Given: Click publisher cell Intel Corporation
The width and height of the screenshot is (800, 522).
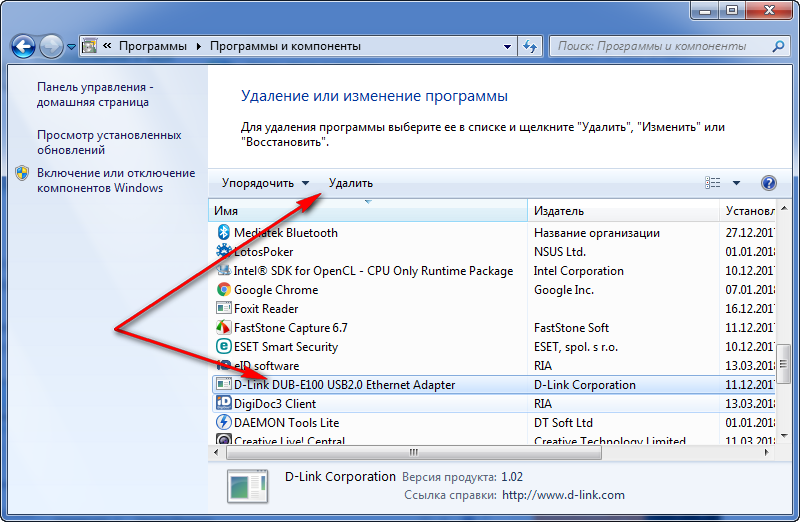Looking at the screenshot, I should pyautogui.click(x=579, y=270).
